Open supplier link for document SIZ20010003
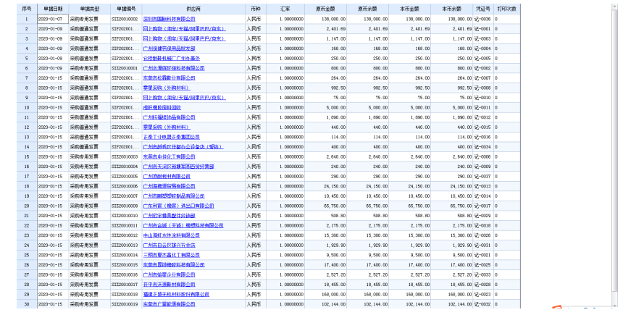 170,157
